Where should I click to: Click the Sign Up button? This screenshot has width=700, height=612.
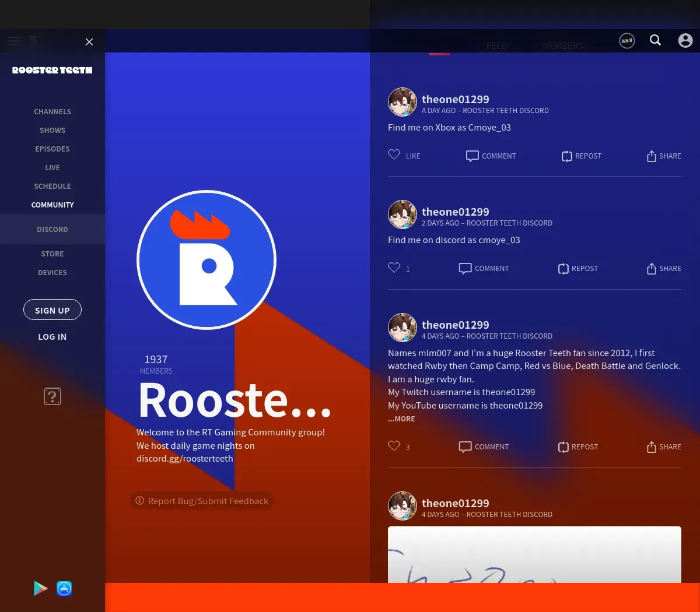(52, 309)
